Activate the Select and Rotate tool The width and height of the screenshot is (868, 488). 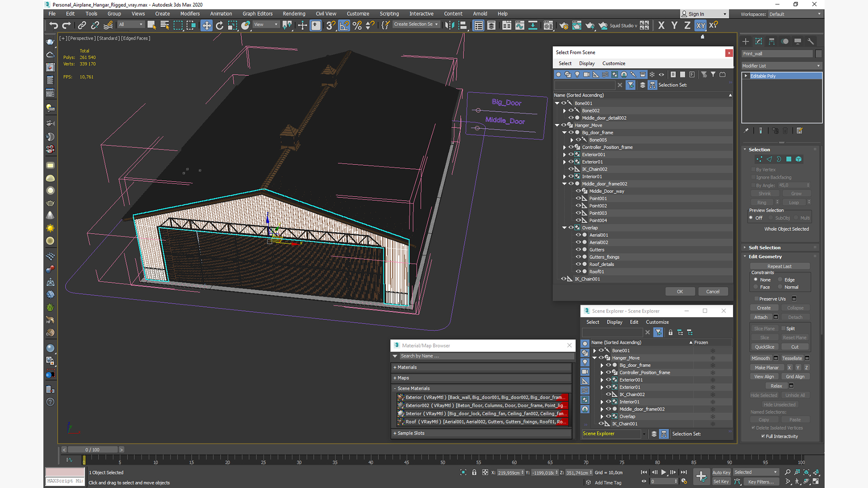[219, 25]
